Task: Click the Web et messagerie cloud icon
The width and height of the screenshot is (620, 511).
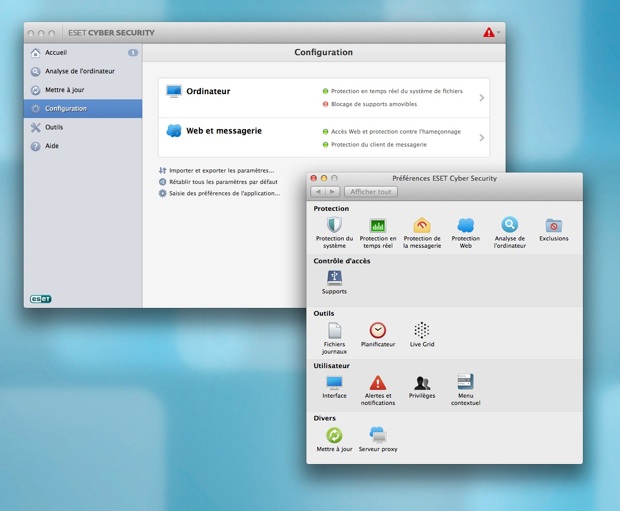Action: point(174,131)
